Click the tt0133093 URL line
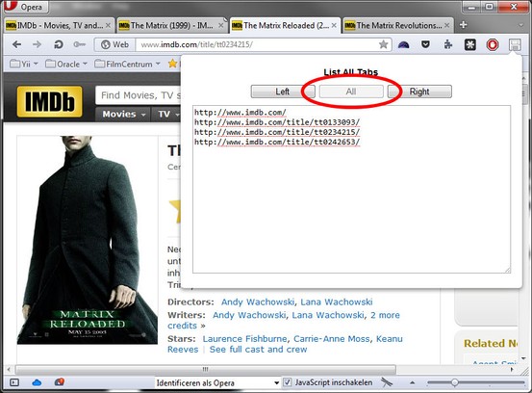The width and height of the screenshot is (532, 393). click(x=277, y=122)
